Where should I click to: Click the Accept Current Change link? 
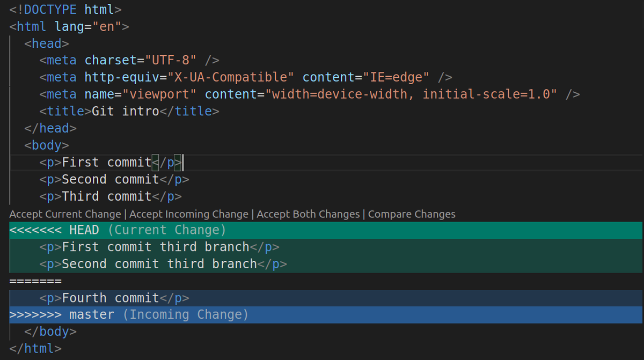pos(64,214)
